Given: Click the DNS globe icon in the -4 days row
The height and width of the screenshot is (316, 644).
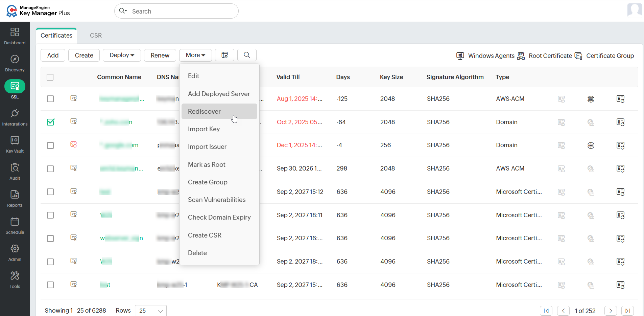Looking at the screenshot, I should point(591,145).
